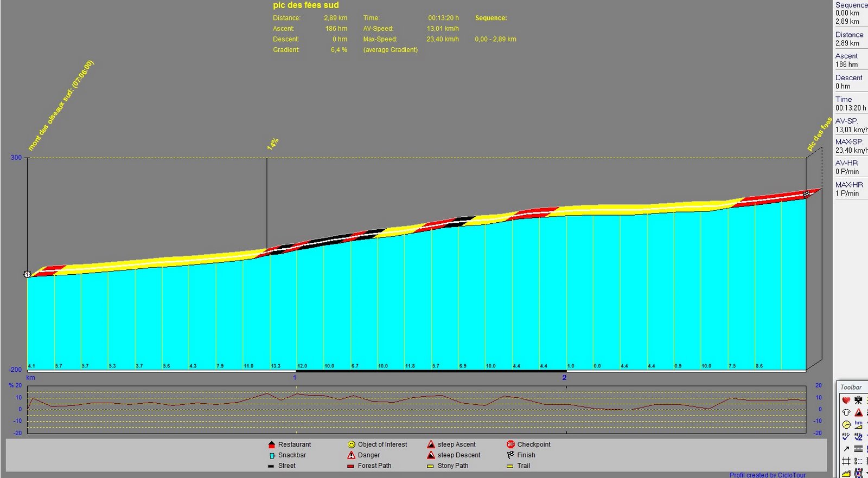The image size is (868, 478).
Task: Click the start clock marker on the profile
Action: pyautogui.click(x=27, y=274)
